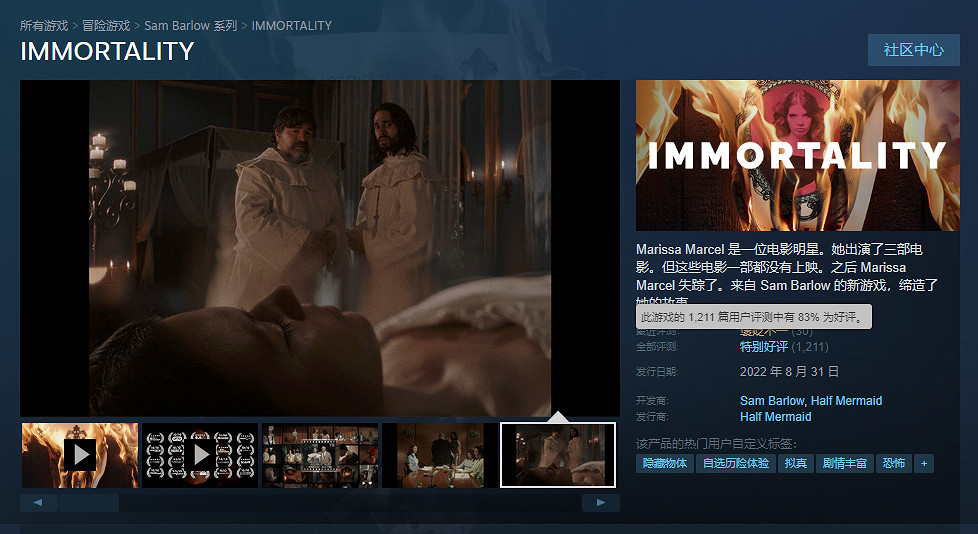The height and width of the screenshot is (534, 978).
Task: Click the IMMORTALITY header capsule image
Action: coord(797,155)
